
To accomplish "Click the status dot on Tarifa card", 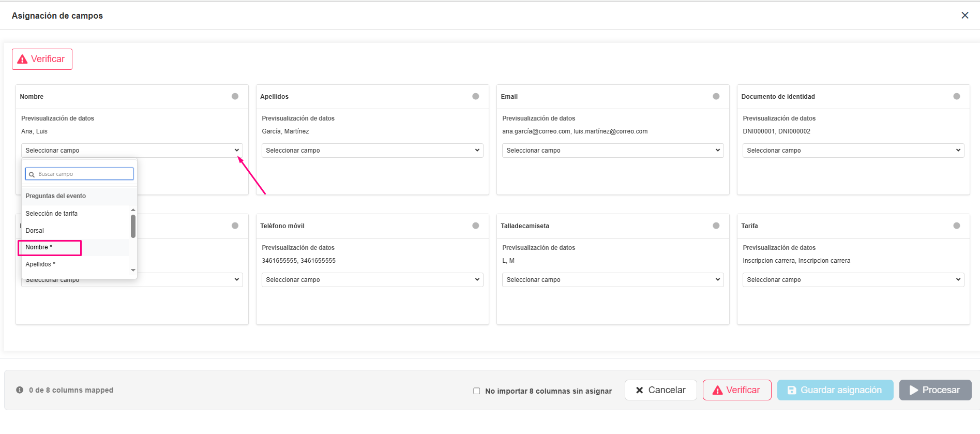I will tap(957, 226).
